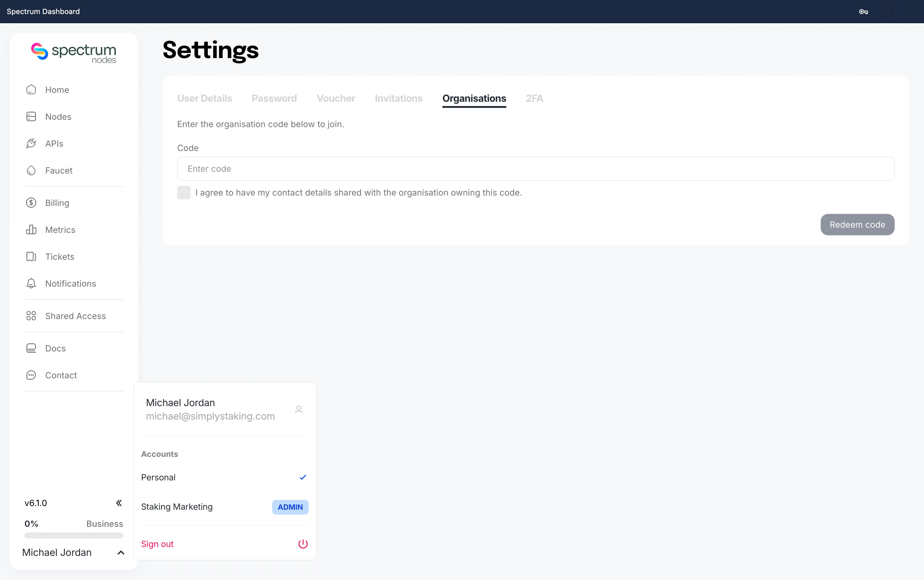Image resolution: width=924 pixels, height=580 pixels.
Task: Click the Nodes server icon
Action: tap(31, 117)
